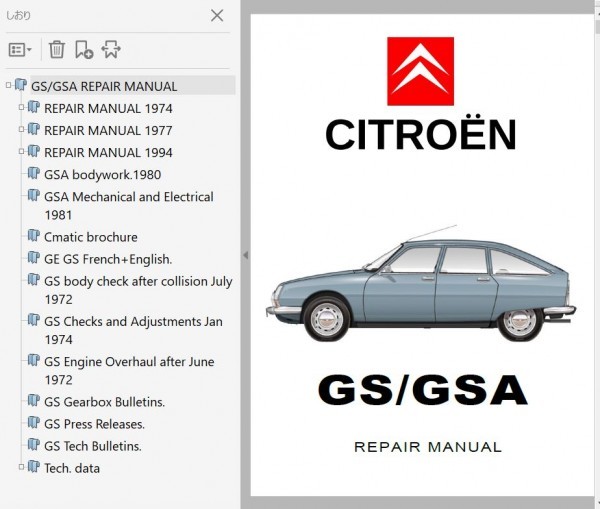Click bookmark icon beside Cmatic brochure

click(x=34, y=236)
